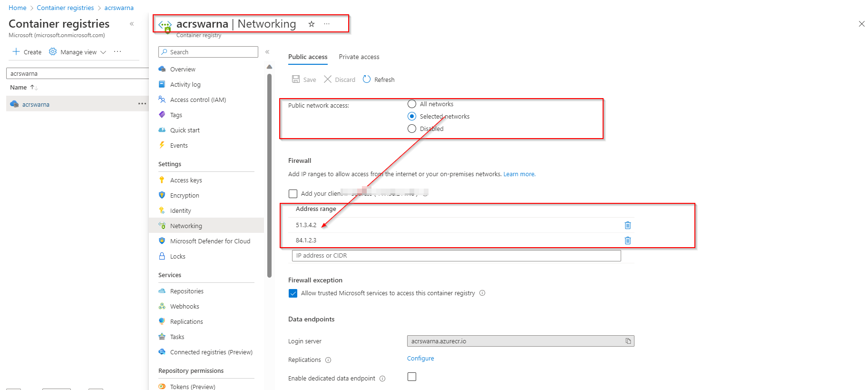
Task: Open Encryption settings
Action: pos(185,195)
